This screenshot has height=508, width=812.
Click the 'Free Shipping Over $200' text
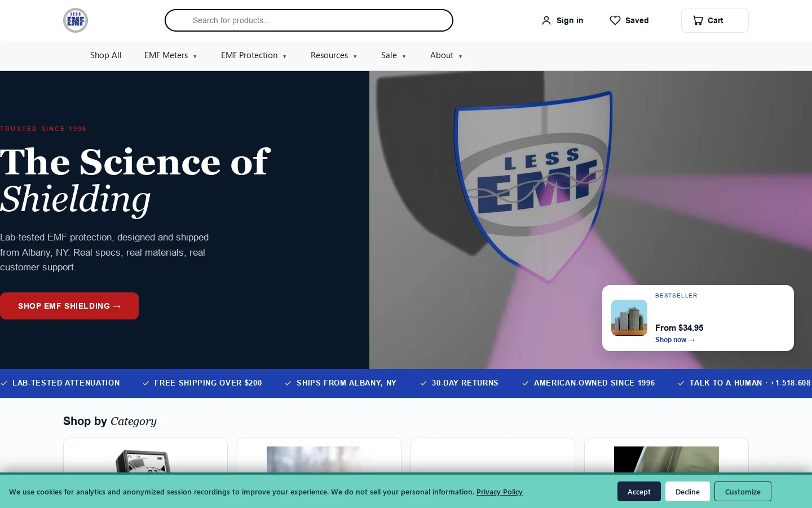(x=208, y=383)
